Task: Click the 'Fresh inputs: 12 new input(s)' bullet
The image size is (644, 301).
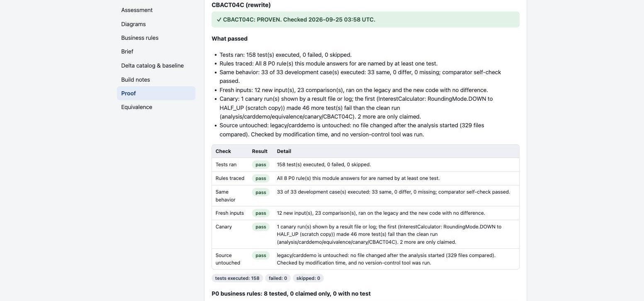Action: pyautogui.click(x=354, y=90)
